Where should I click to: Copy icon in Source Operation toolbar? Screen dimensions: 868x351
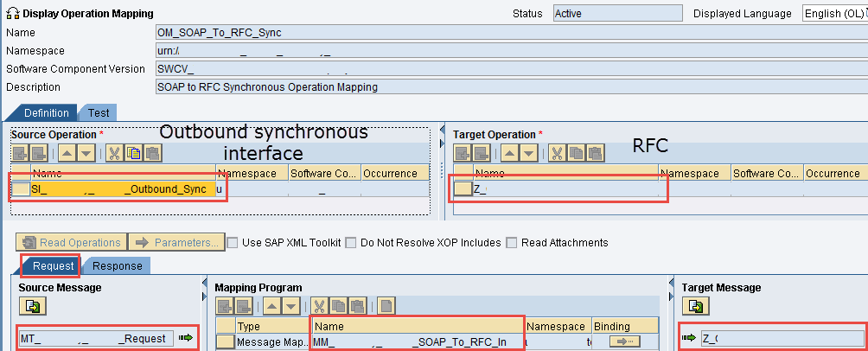(x=133, y=153)
